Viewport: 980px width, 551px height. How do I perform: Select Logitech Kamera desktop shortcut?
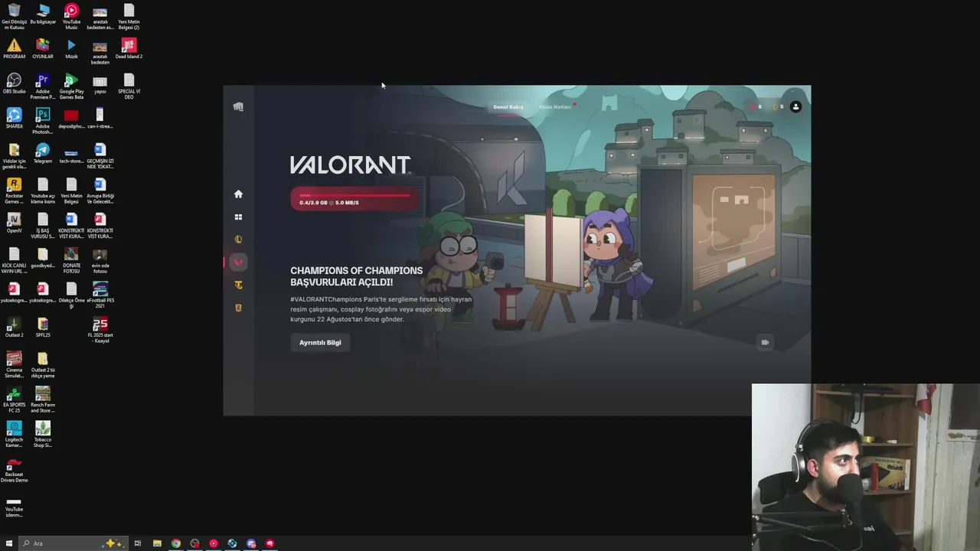[14, 435]
